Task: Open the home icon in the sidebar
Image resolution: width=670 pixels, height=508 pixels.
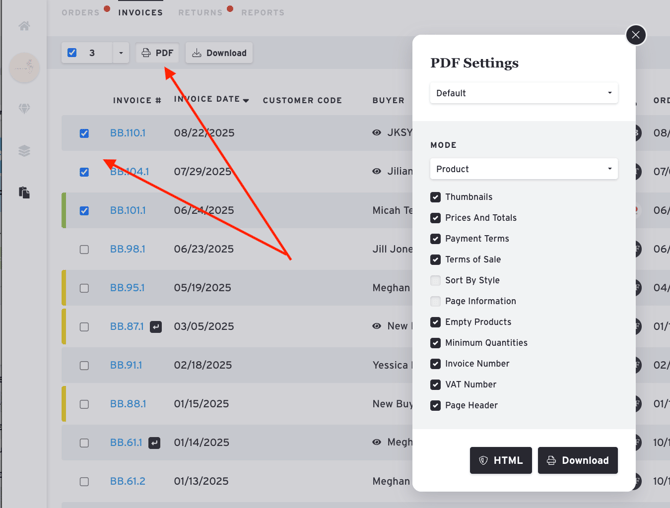Action: click(x=24, y=26)
